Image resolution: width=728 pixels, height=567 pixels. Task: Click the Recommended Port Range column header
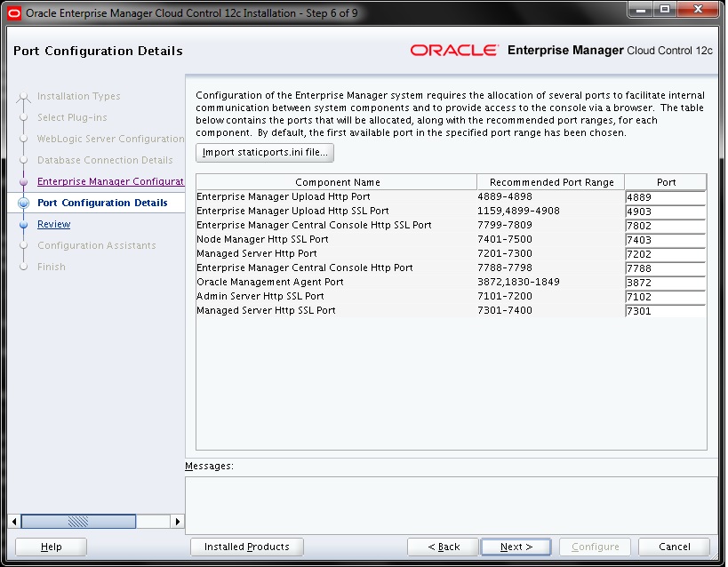551,182
